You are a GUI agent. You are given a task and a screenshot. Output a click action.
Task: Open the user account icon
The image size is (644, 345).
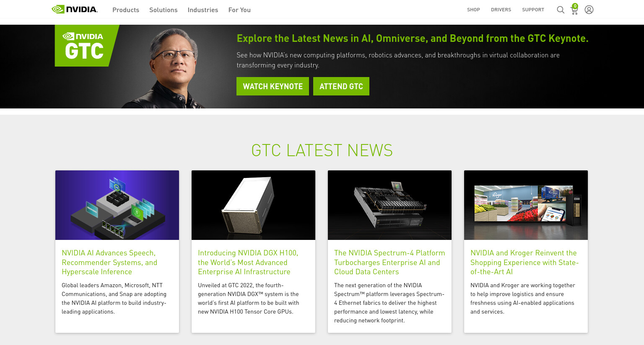tap(589, 10)
